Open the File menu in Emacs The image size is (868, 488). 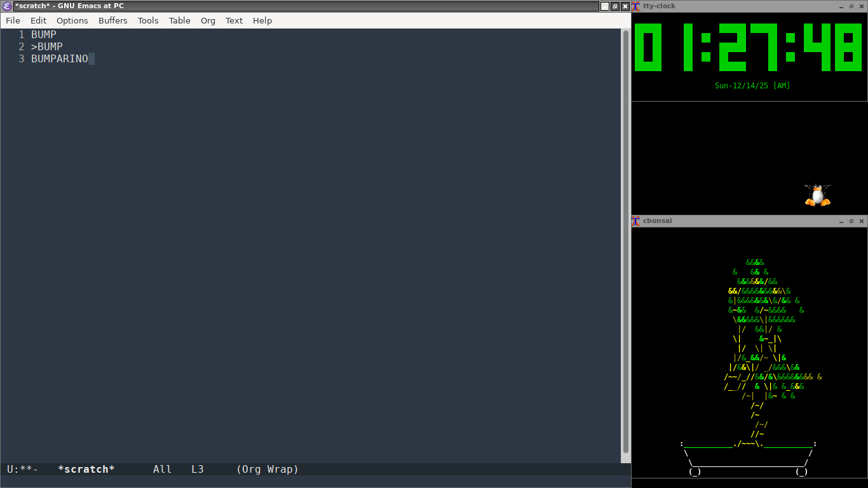[13, 20]
